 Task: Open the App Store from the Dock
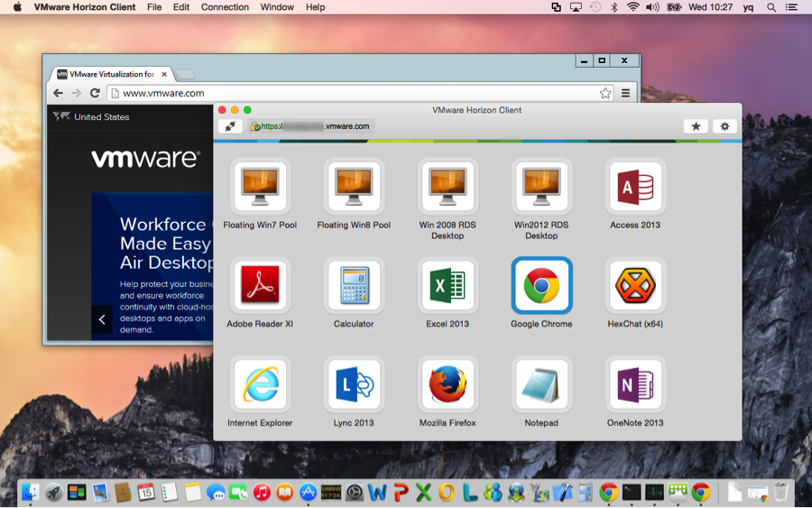pos(309,492)
